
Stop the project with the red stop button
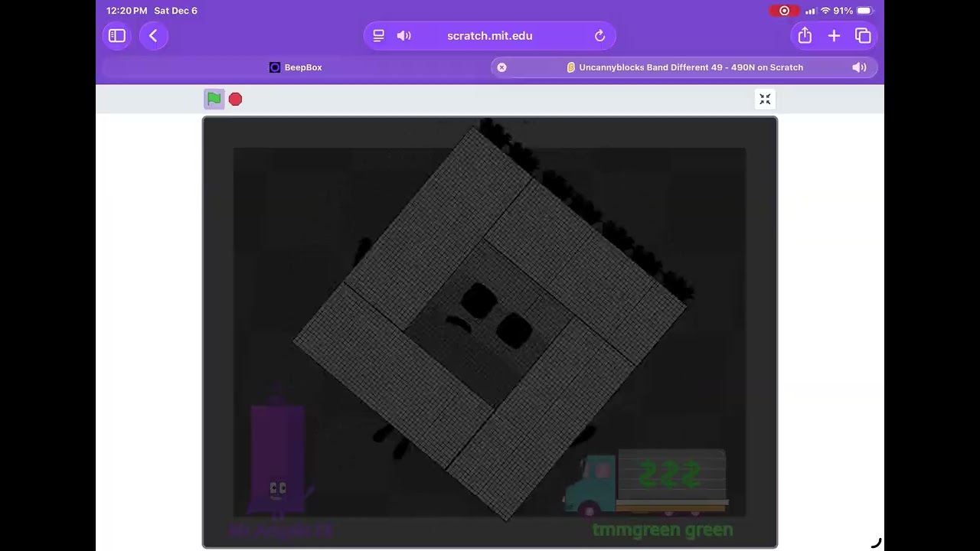pos(236,99)
